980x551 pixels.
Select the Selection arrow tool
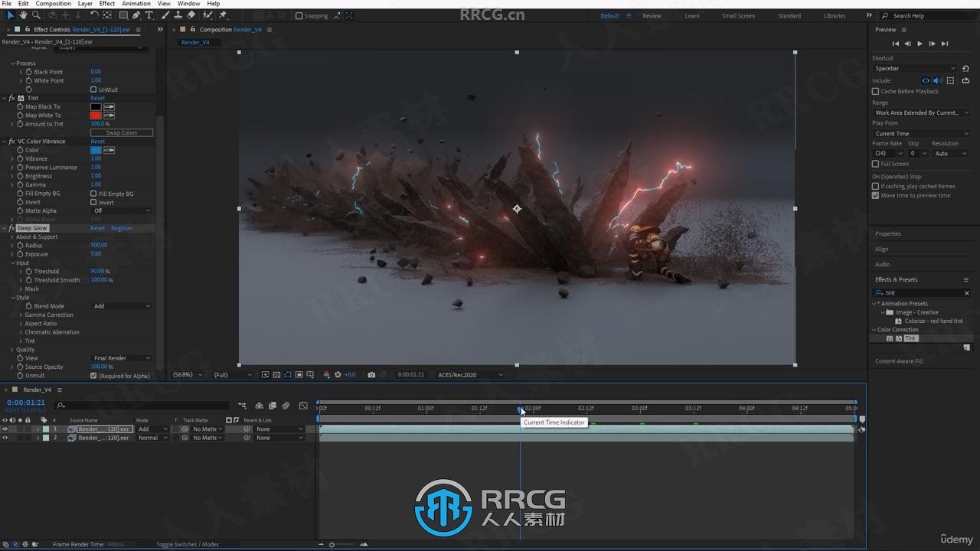click(x=10, y=15)
